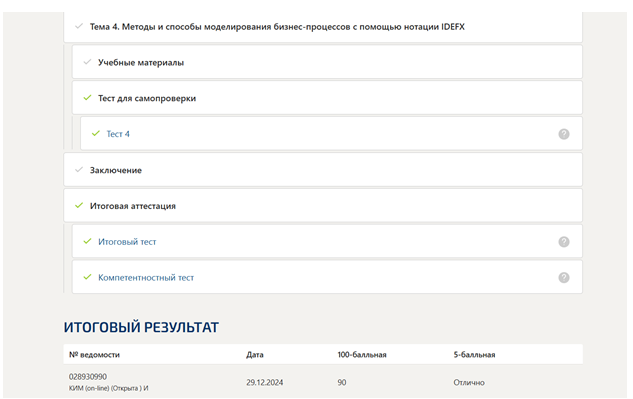Collapse Итоговая аттестация section
This screenshot has width=633, height=399.
323,206
